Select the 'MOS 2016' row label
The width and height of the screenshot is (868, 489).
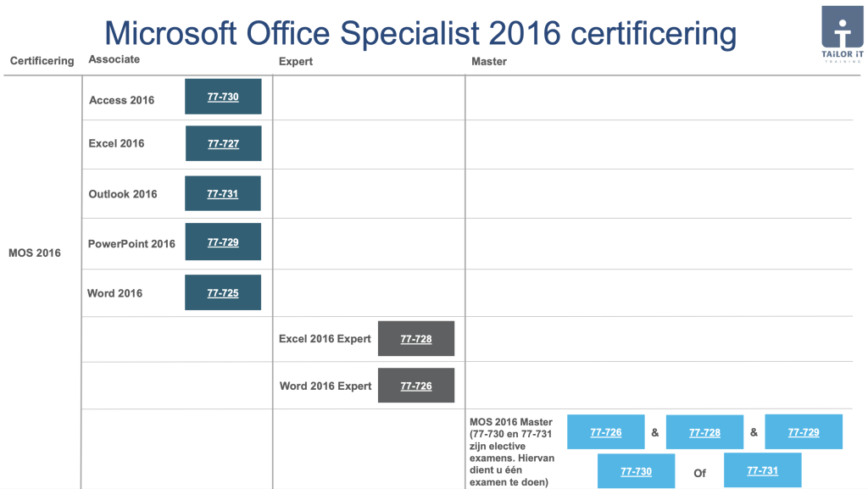tap(34, 253)
